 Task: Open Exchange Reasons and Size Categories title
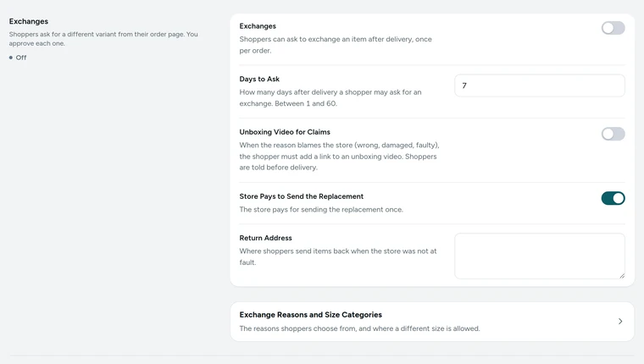310,315
